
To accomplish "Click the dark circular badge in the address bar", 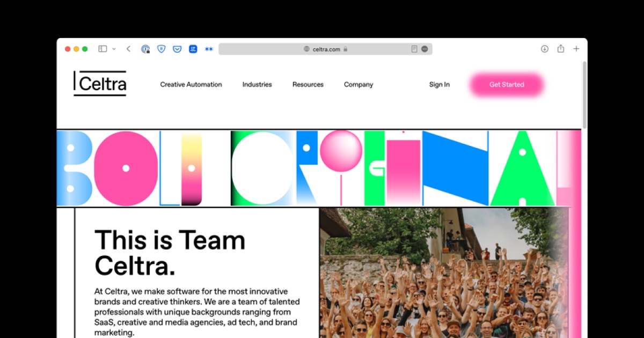I will 425,49.
